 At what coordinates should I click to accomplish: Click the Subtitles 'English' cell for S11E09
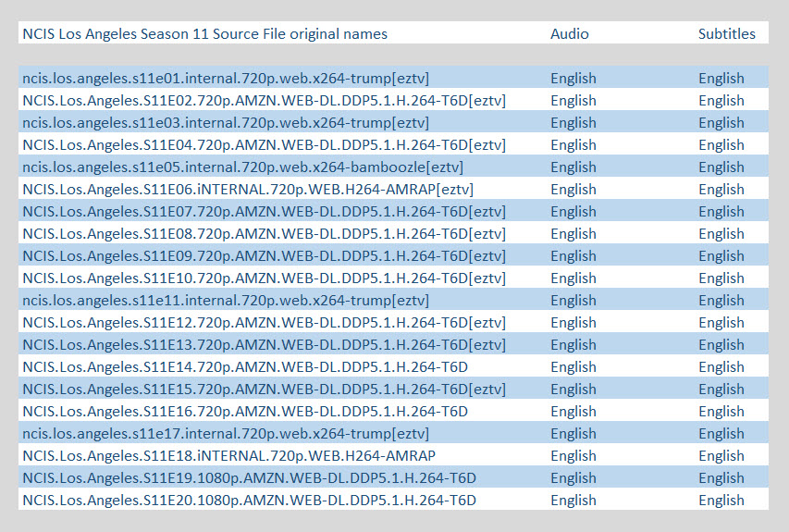click(721, 255)
